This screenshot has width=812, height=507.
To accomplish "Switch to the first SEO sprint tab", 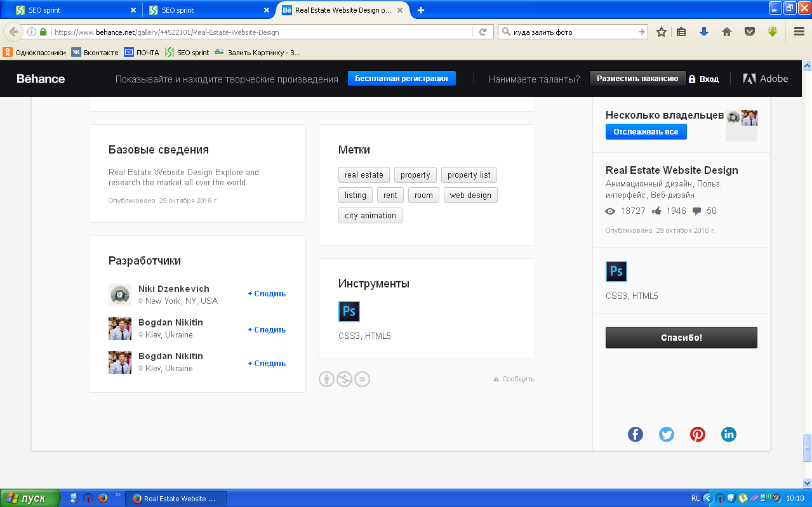I will tap(76, 10).
